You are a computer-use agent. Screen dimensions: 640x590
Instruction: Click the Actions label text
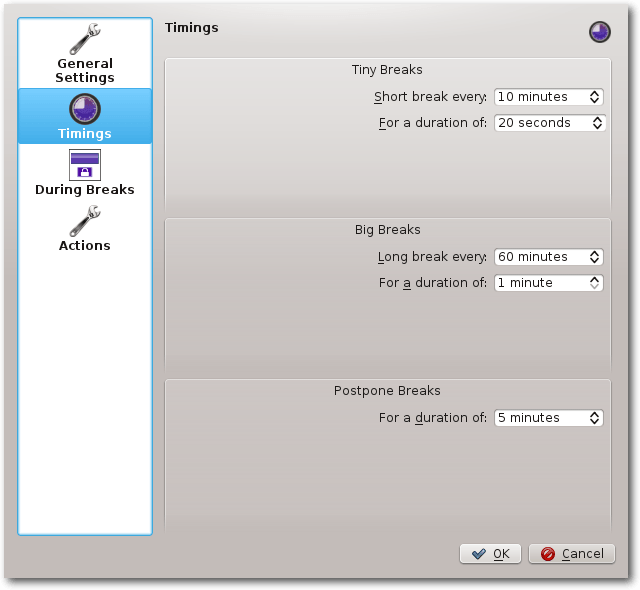[85, 246]
